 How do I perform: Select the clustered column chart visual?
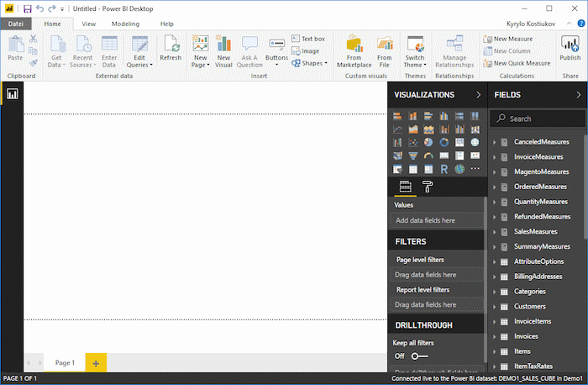coord(444,116)
